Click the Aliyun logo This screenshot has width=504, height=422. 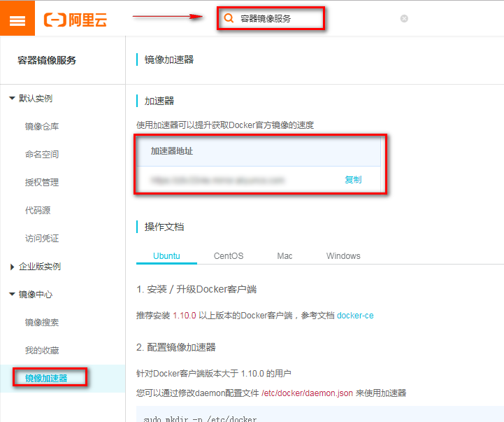point(75,20)
